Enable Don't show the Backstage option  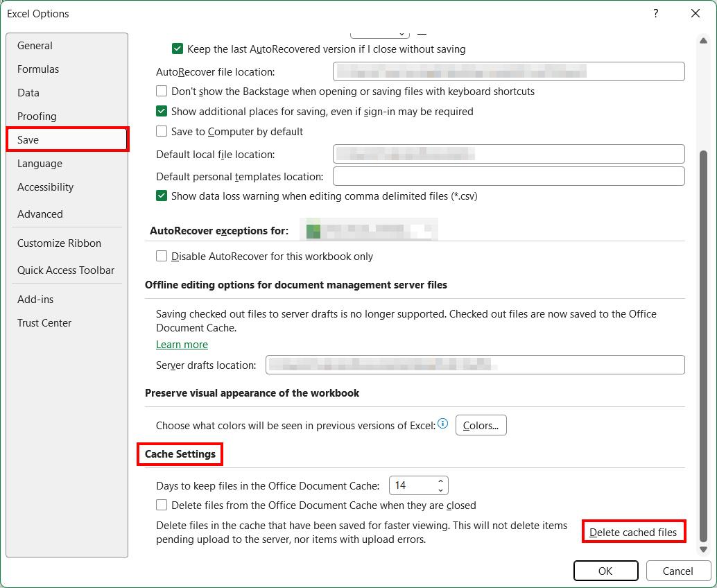point(162,91)
